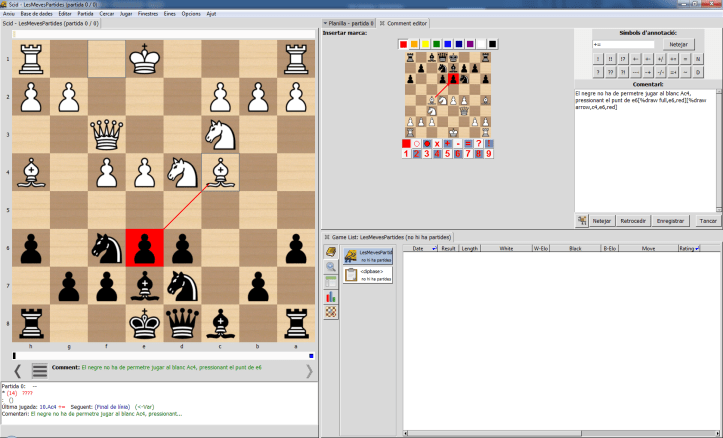
Task: Click Tancar to close comment editor
Action: [706, 220]
